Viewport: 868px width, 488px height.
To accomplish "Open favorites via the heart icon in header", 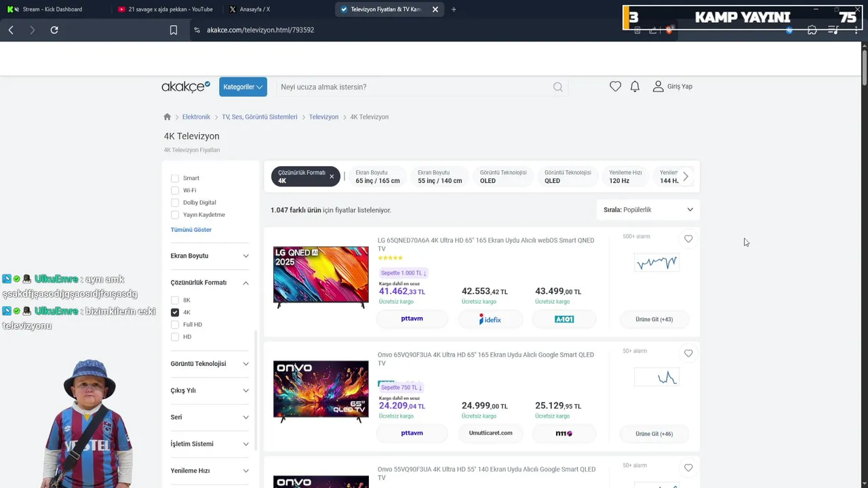I will pyautogui.click(x=615, y=87).
